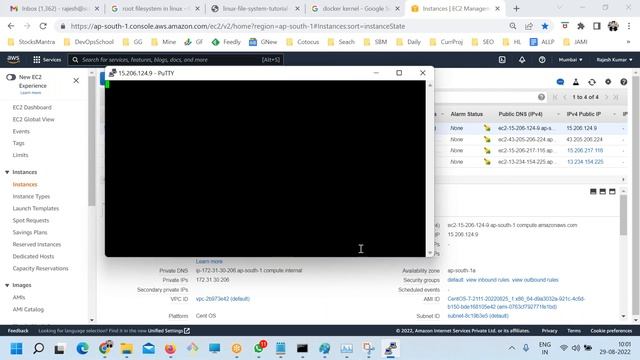Viewport: 640px width, 360px height.
Task: Open the AWS help question mark icon
Action: (x=542, y=60)
